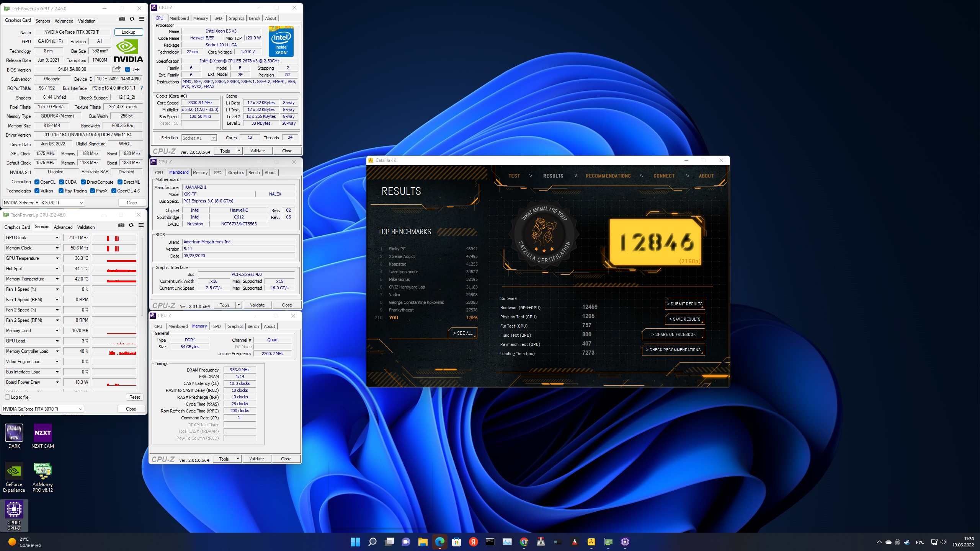Click the BIOS share/export arrow icon
980x551 pixels.
pos(116,69)
